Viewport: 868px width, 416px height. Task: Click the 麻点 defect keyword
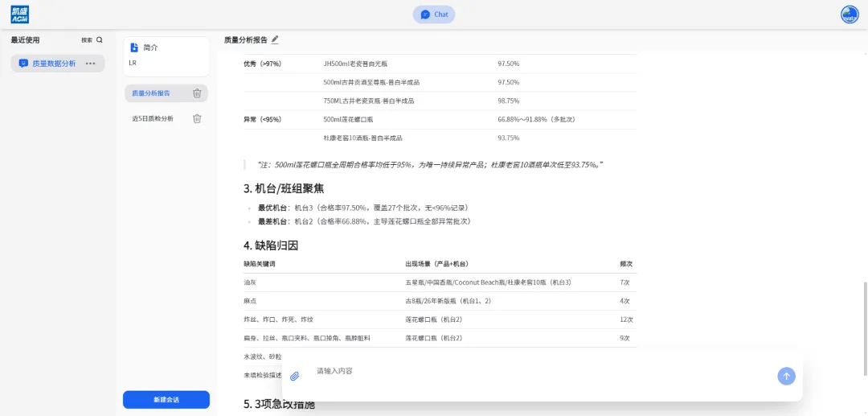tap(250, 301)
